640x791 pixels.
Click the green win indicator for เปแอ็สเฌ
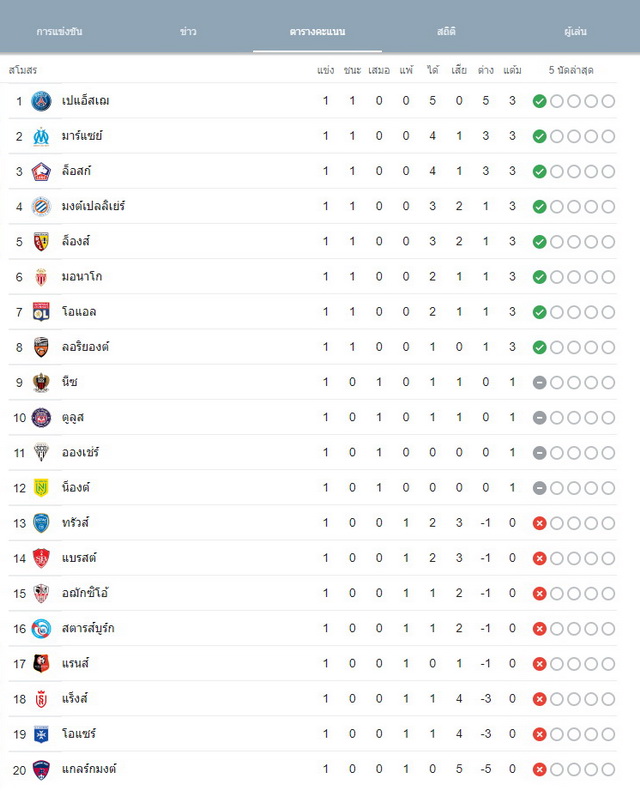[540, 101]
